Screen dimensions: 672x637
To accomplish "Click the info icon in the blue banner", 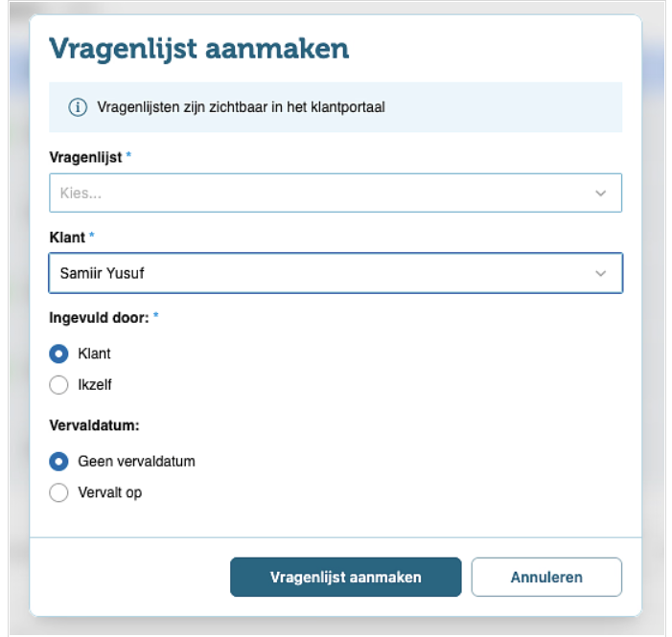I will pyautogui.click(x=78, y=107).
